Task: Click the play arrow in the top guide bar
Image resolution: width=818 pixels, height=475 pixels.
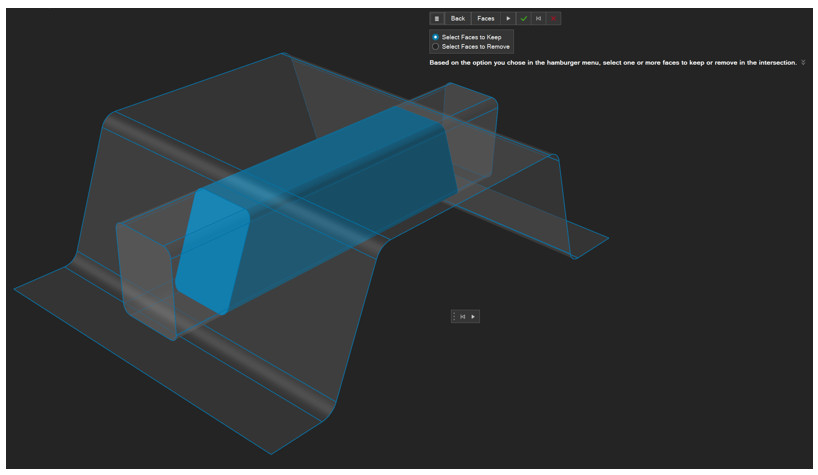Action: 508,18
